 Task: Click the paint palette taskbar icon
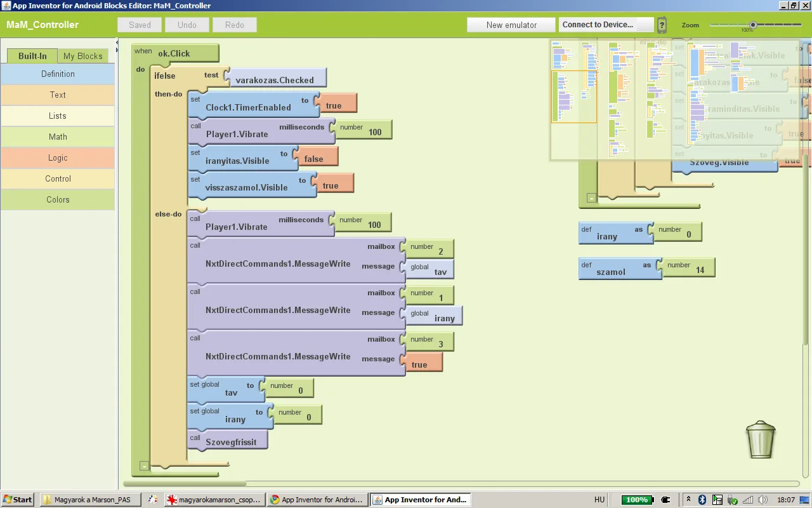152,500
